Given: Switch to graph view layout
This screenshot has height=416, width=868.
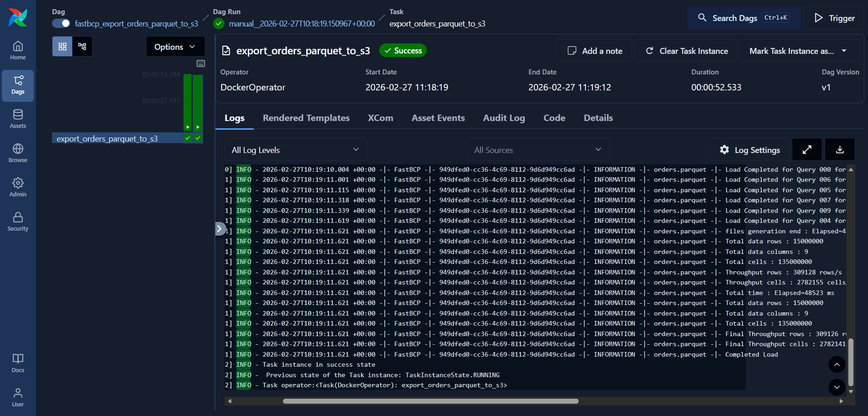Looking at the screenshot, I should 83,46.
